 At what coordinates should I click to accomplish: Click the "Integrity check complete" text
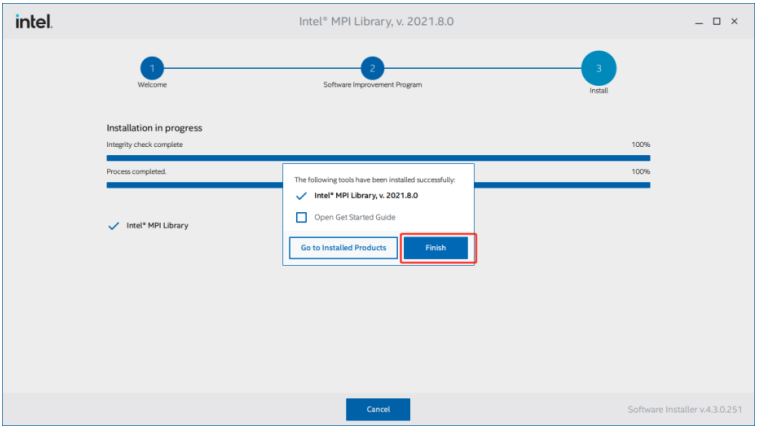tap(144, 144)
